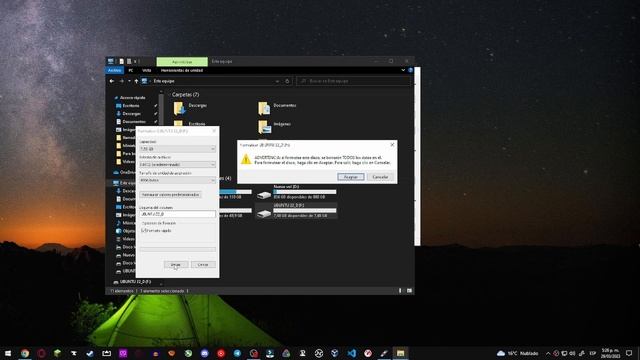Select UBUNTU 22_0 (F:) in navigation pane bottom
Viewport: 640px width, 360px height.
pos(132,282)
